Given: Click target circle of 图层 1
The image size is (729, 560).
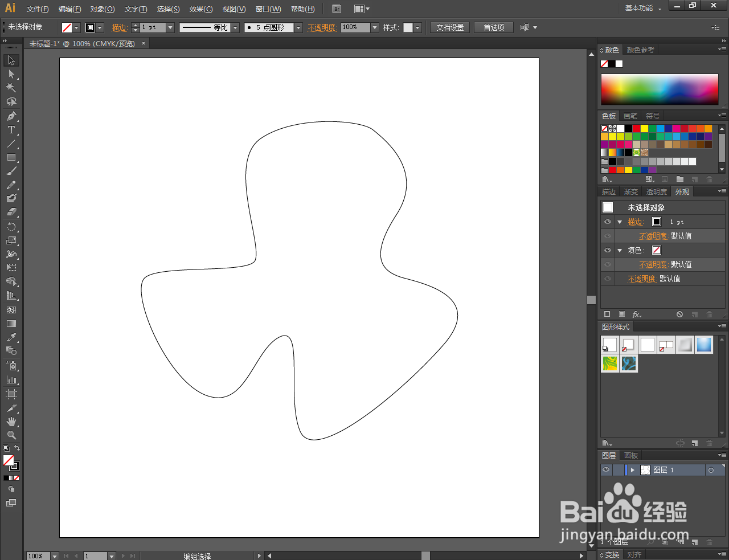Looking at the screenshot, I should [711, 470].
